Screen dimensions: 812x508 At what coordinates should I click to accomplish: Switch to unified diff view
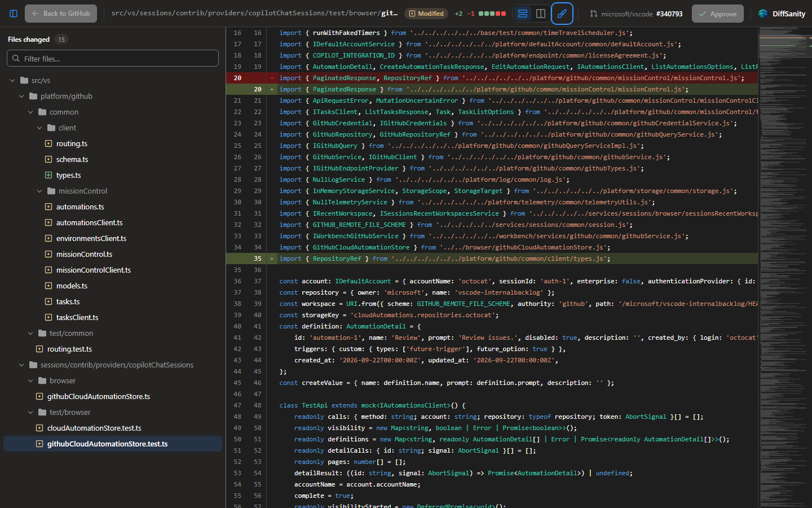[523, 14]
